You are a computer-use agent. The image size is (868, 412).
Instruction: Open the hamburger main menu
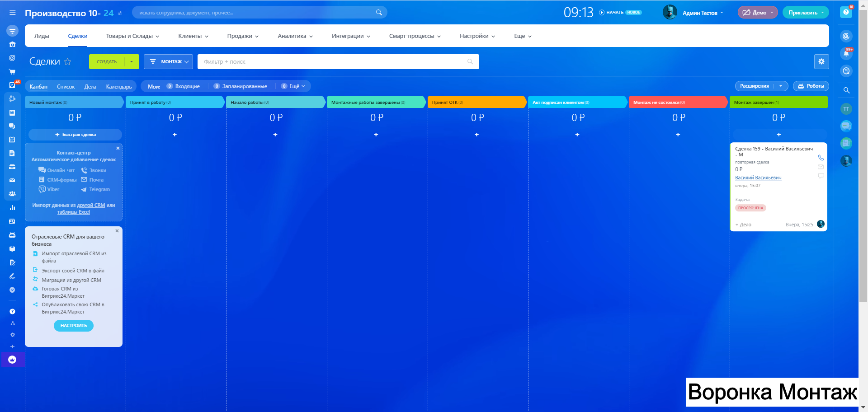(x=12, y=13)
